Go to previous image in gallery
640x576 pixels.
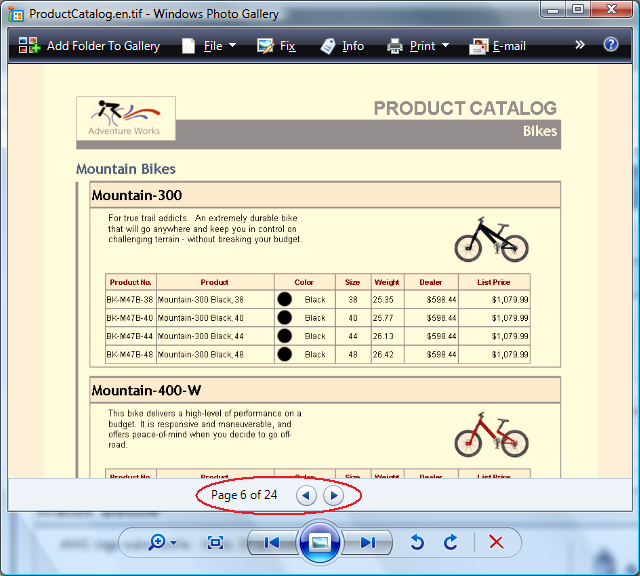[272, 543]
